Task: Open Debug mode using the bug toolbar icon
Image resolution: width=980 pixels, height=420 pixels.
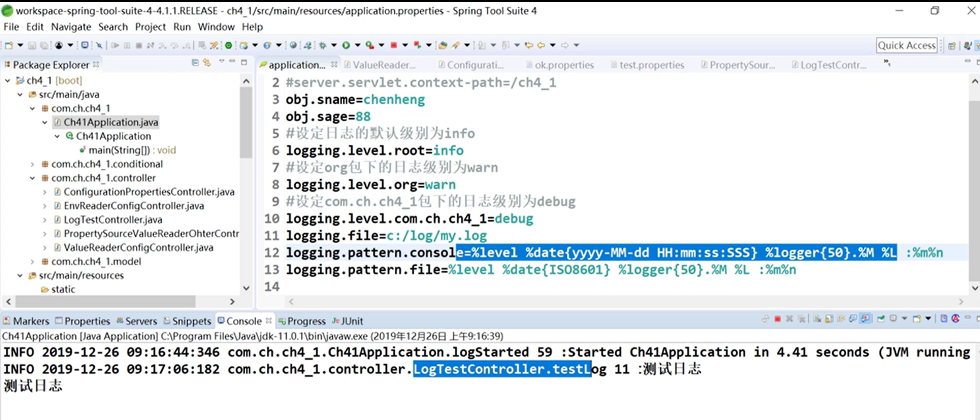Action: coord(322,45)
